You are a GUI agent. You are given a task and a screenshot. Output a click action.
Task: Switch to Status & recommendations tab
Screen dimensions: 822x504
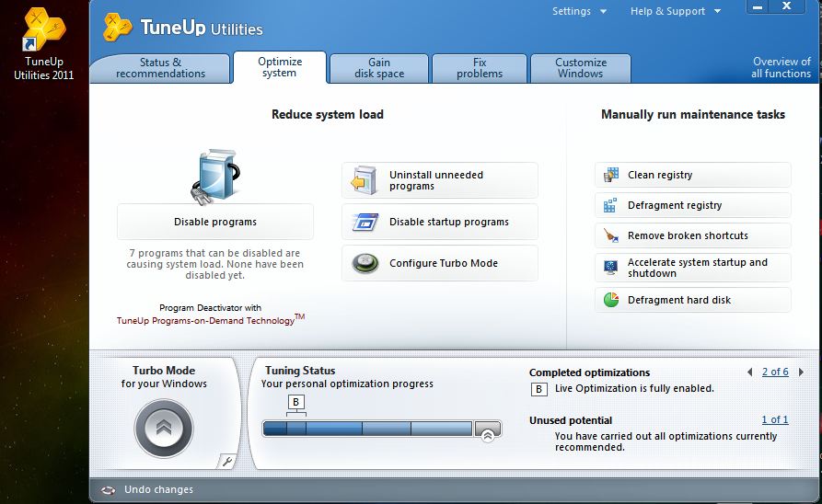(160, 68)
